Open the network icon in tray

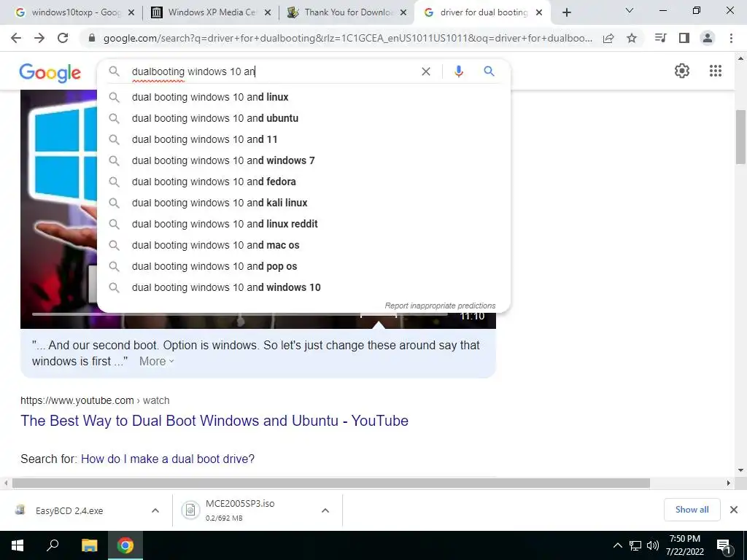pyautogui.click(x=635, y=545)
